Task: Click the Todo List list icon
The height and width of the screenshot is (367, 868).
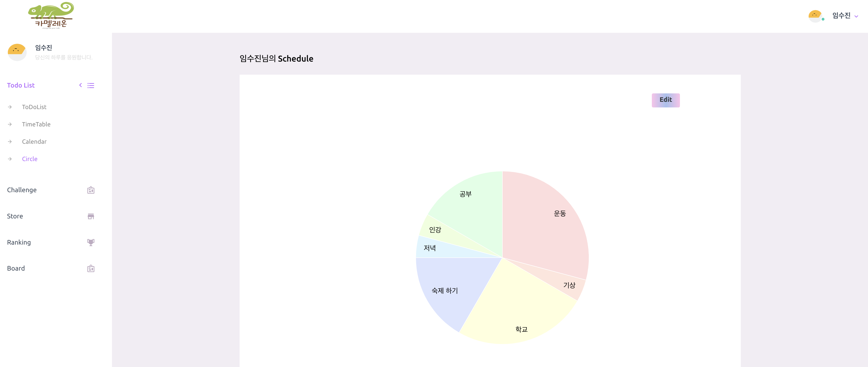Action: click(x=91, y=85)
